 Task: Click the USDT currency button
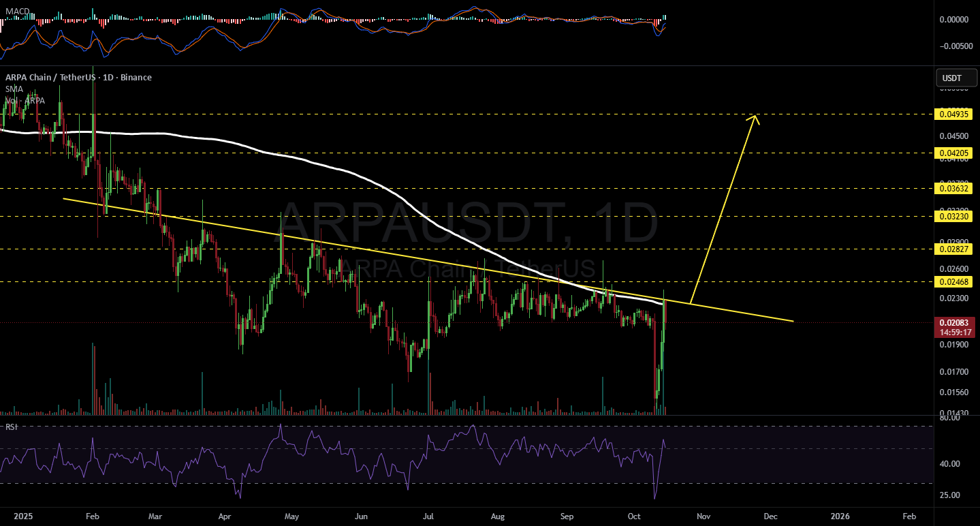click(x=955, y=78)
